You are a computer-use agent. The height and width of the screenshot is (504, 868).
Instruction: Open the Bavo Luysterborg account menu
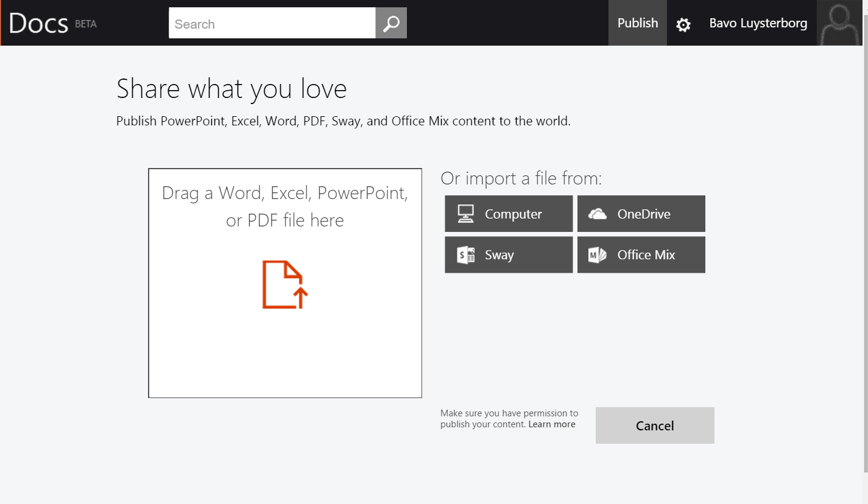[x=758, y=23]
